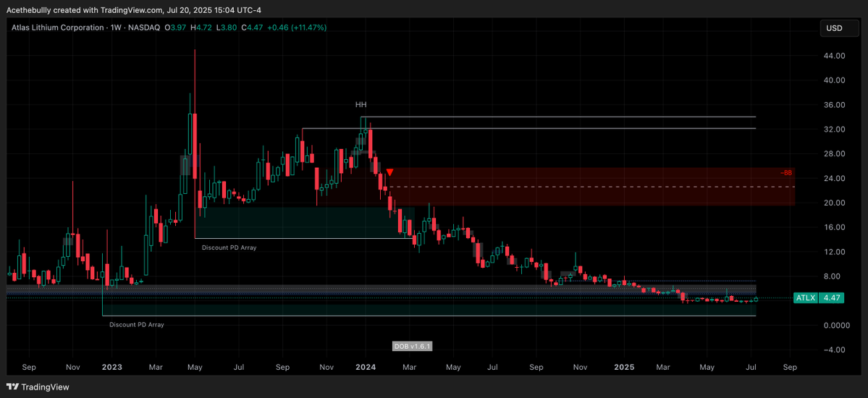Click the header text 'Acethebullly created with TradingView.com'
Screen dimensions: 868x398
(84, 10)
